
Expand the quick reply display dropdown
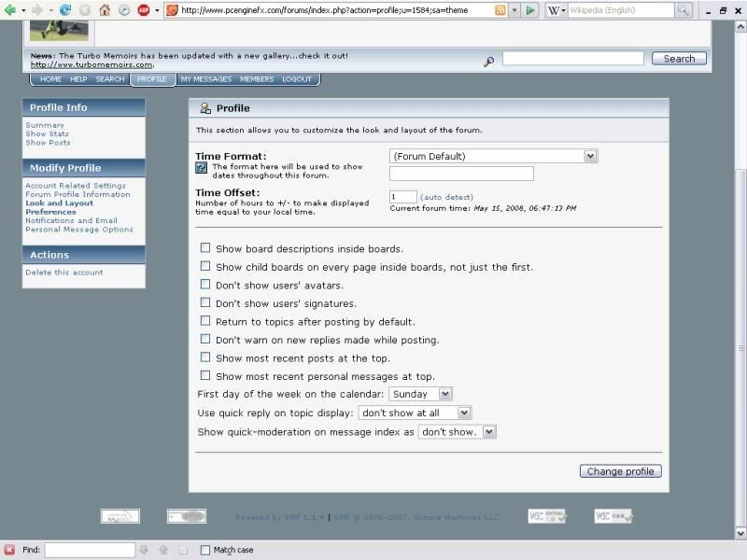tap(415, 413)
